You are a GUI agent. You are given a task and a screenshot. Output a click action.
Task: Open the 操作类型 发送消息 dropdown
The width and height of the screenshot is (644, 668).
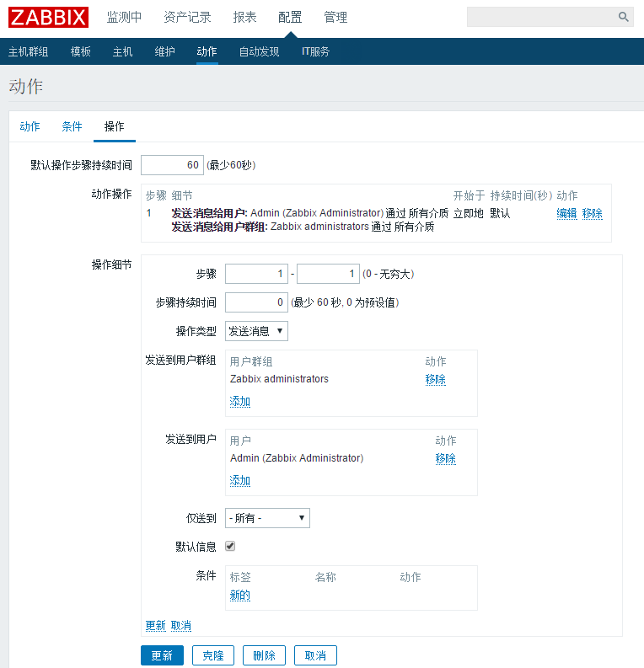[256, 331]
